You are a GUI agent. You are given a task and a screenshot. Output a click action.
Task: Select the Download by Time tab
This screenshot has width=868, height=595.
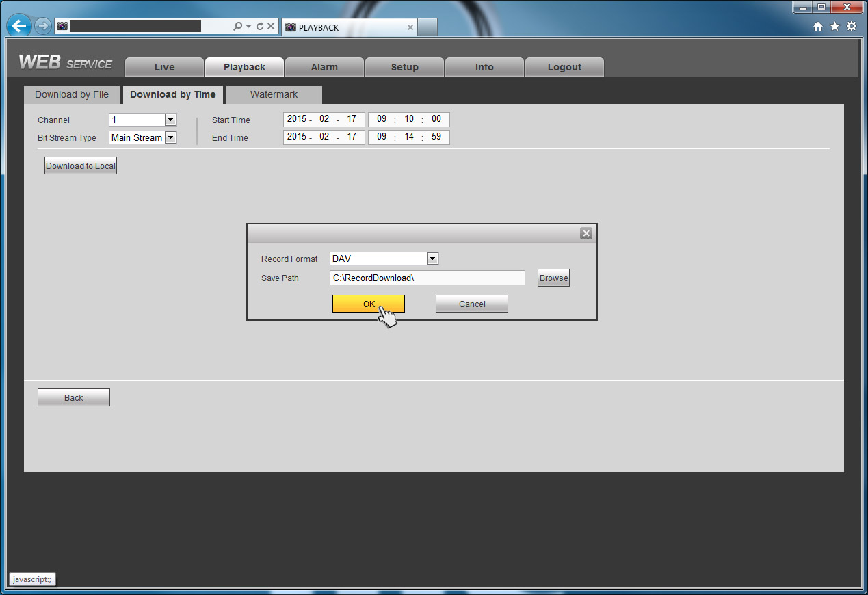(172, 94)
